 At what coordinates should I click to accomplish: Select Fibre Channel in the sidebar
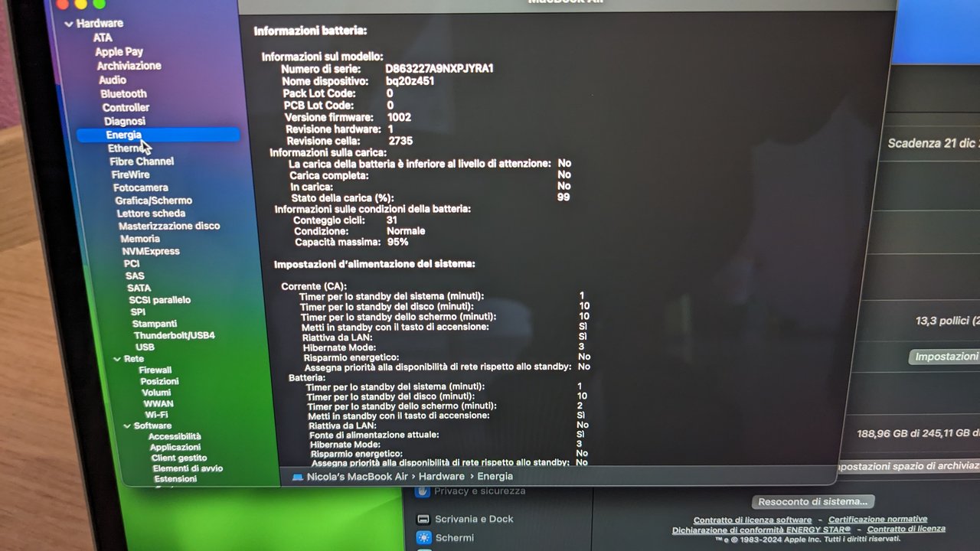click(x=142, y=161)
